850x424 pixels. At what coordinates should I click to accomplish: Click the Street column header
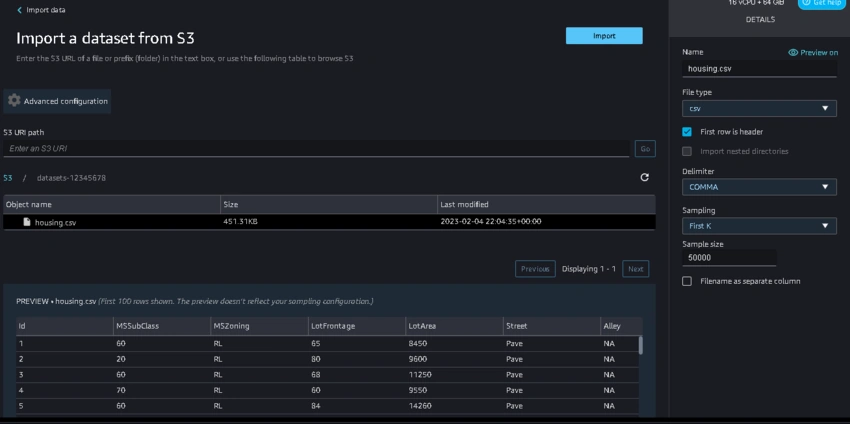click(552, 326)
